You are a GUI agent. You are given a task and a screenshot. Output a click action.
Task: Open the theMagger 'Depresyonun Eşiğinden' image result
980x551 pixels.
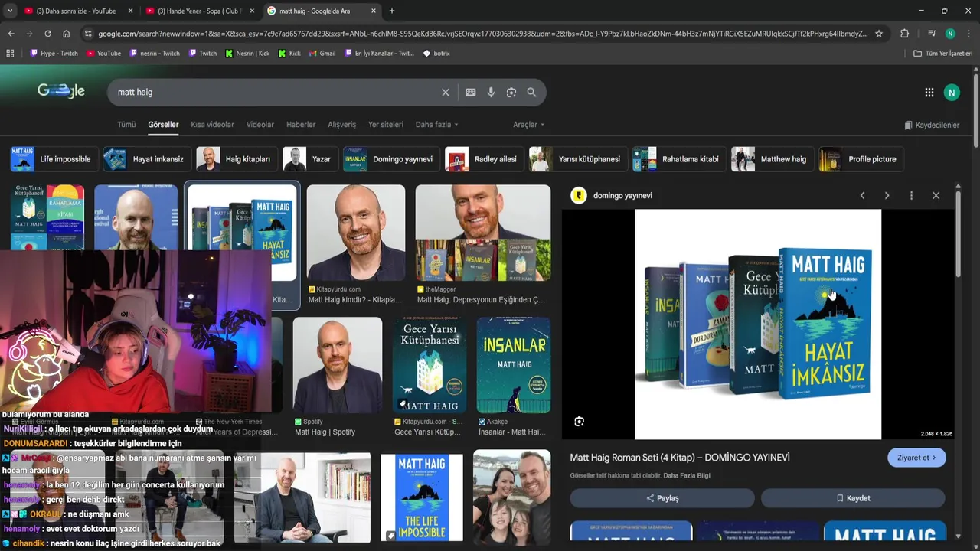pos(482,233)
